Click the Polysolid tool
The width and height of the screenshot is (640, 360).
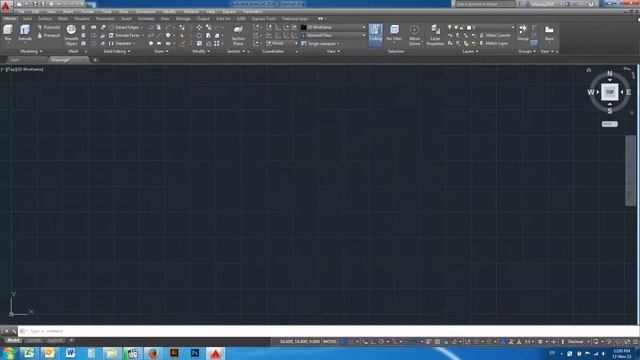point(49,27)
